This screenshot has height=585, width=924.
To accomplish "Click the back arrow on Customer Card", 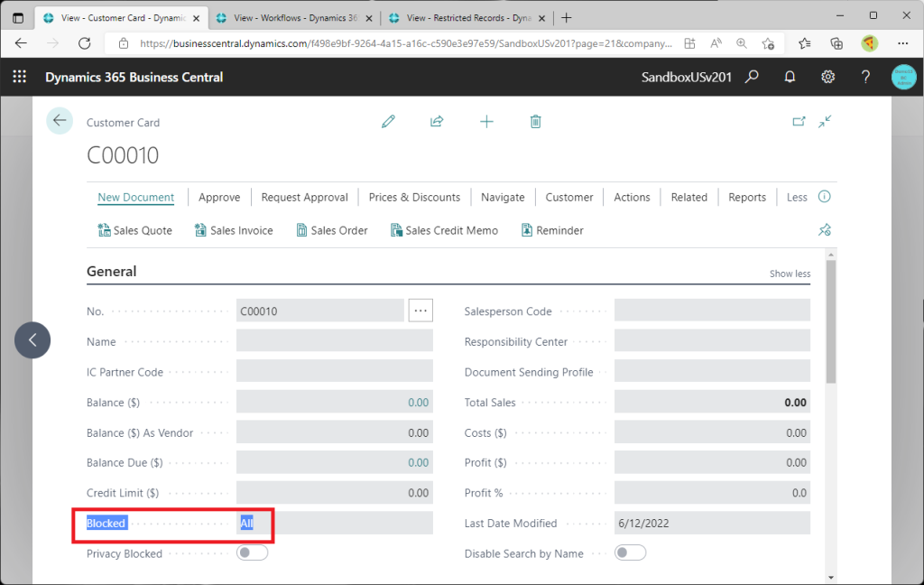I will (x=60, y=121).
